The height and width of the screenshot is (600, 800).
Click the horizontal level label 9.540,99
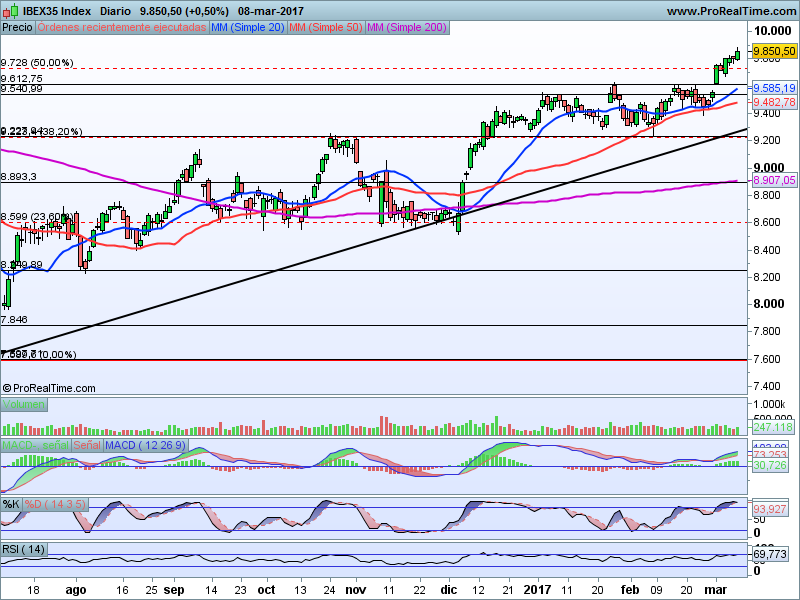tap(21, 89)
